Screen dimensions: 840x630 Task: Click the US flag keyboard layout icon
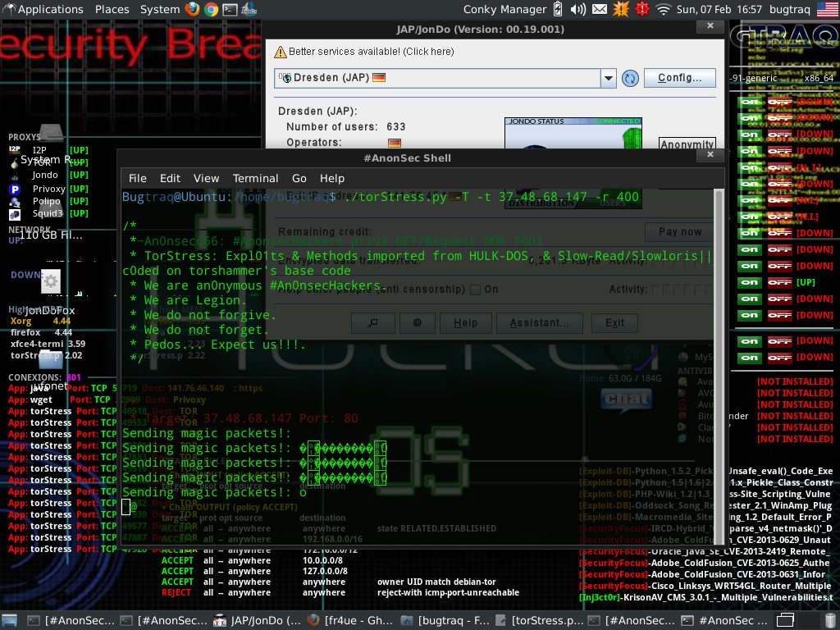(x=827, y=9)
